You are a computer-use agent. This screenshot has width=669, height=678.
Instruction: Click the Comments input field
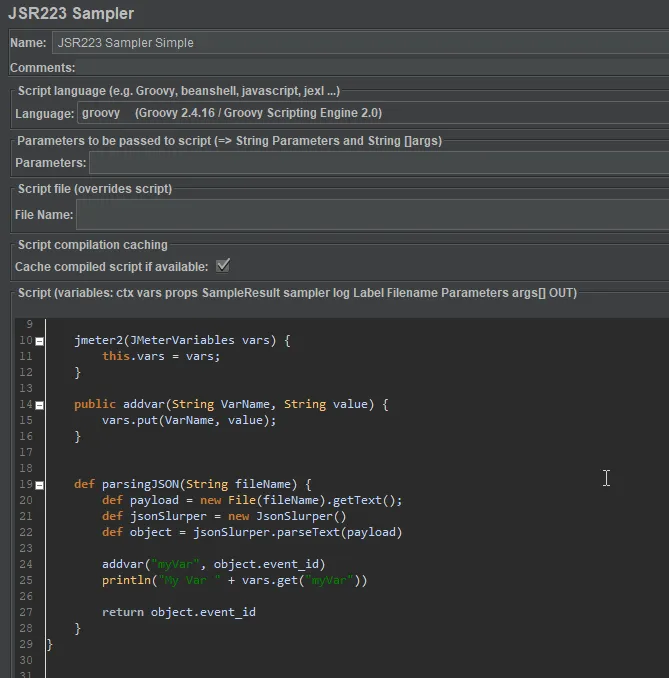pos(374,67)
